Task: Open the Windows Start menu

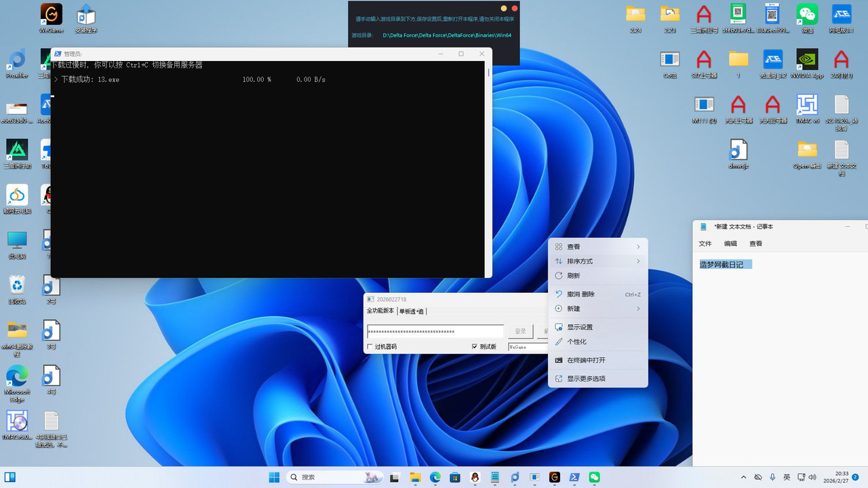Action: point(274,477)
